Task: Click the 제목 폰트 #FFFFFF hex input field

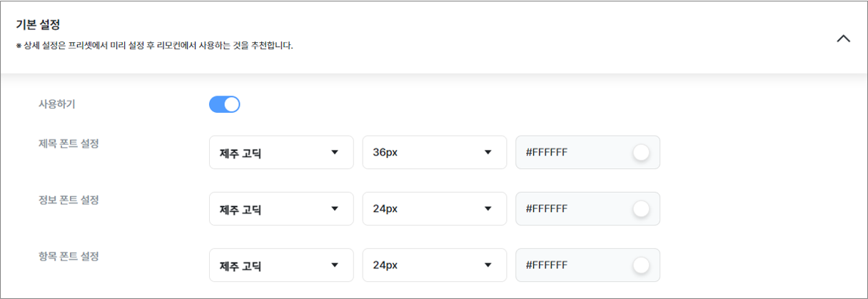Action: click(x=587, y=153)
